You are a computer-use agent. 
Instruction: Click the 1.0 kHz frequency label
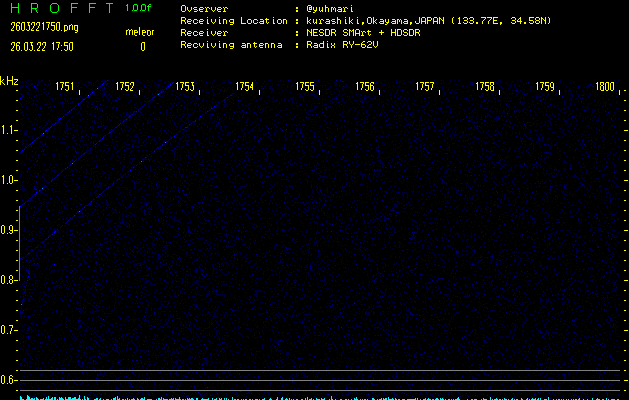click(x=9, y=180)
